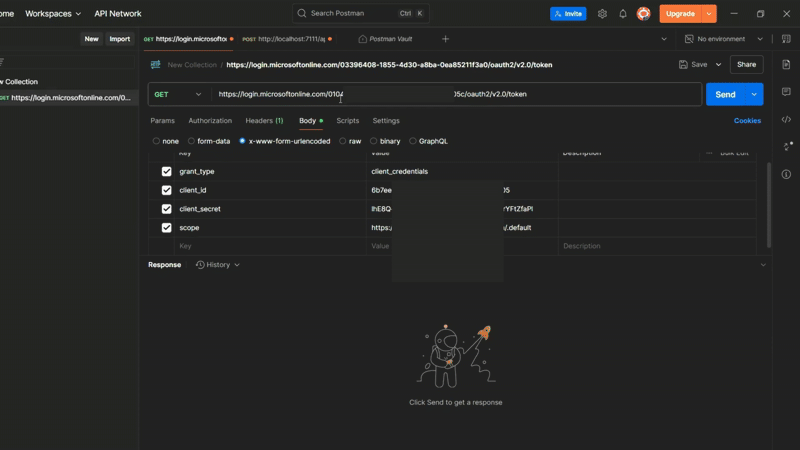The image size is (800, 450).
Task: Click the History clock icon
Action: pos(200,265)
